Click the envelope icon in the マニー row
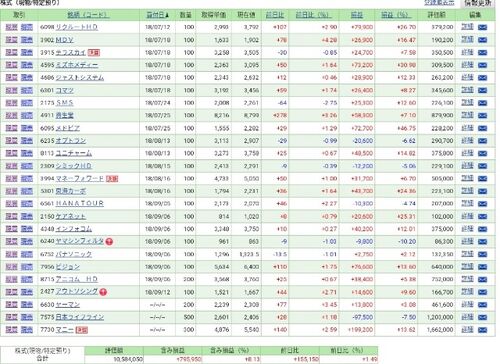500x364 pixels. click(x=482, y=330)
